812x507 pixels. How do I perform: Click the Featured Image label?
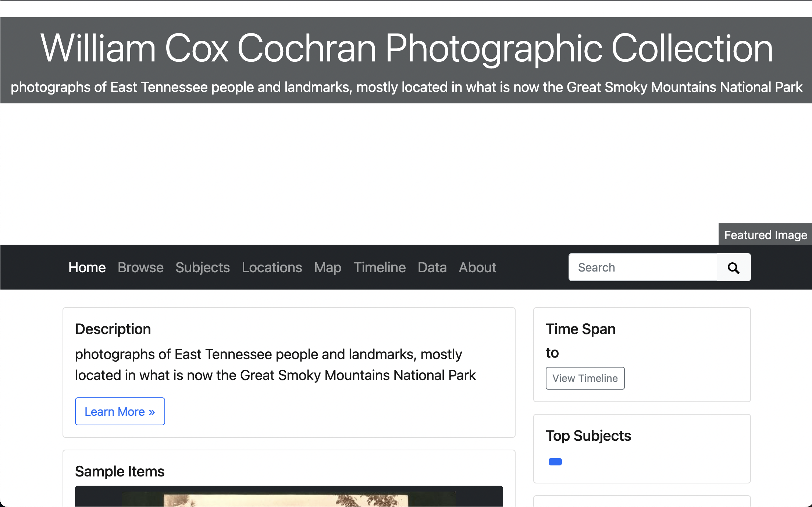[x=765, y=234]
